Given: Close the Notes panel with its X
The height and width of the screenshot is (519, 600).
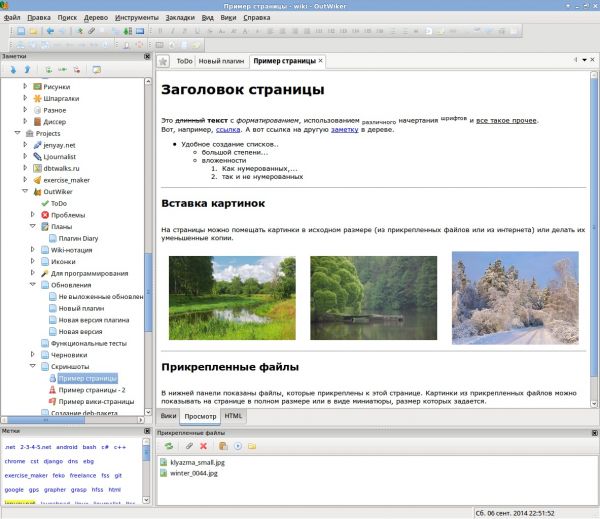Looking at the screenshot, I should [x=148, y=56].
